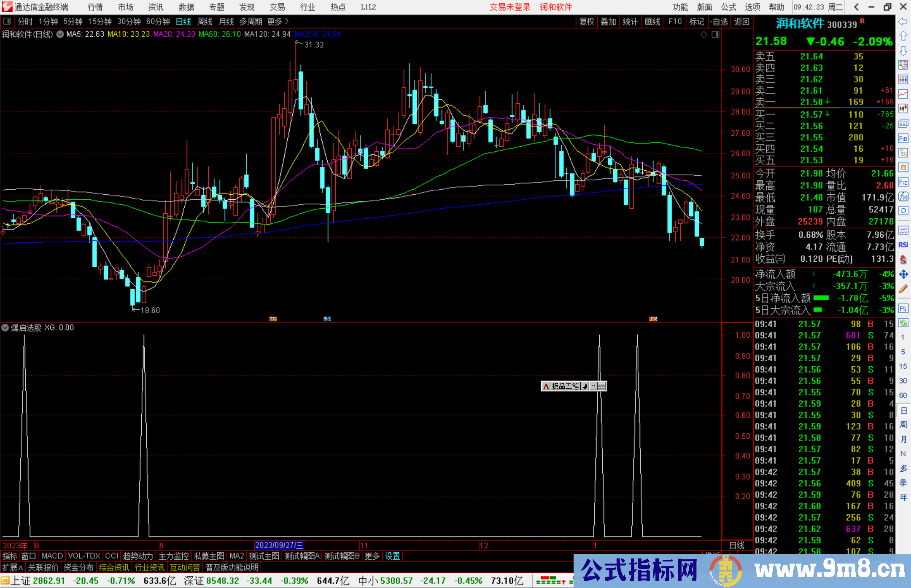Viewport: 911px width, 588px height.
Task: Click the F10 company info sidebar icon
Action: click(x=903, y=138)
